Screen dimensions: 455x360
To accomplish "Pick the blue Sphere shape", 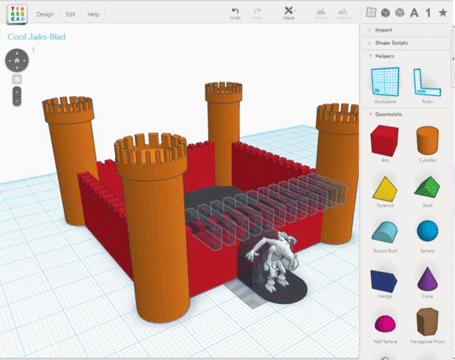I will [427, 230].
